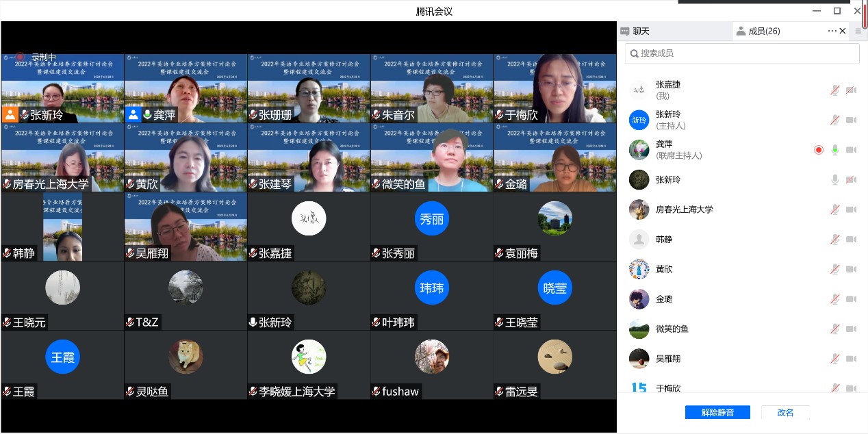Click 微笑的鱼's avatar in the member list
This screenshot has width=868, height=434.
click(x=639, y=329)
